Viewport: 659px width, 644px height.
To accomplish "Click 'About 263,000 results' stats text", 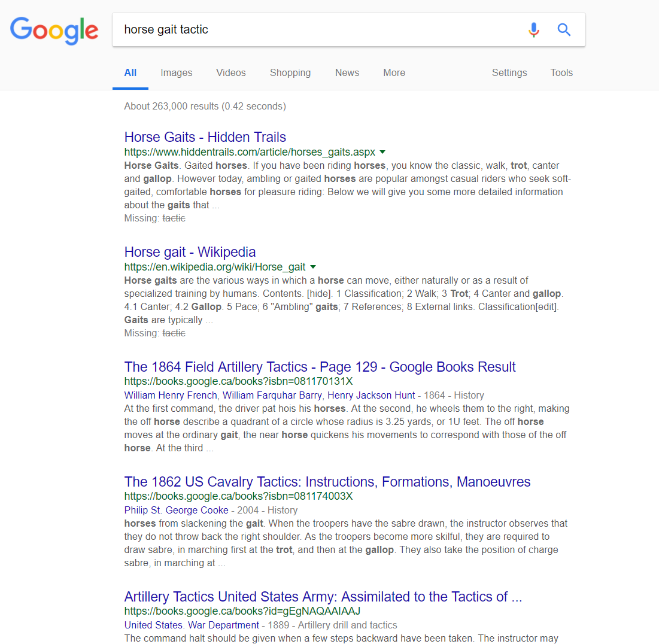I will 205,106.
